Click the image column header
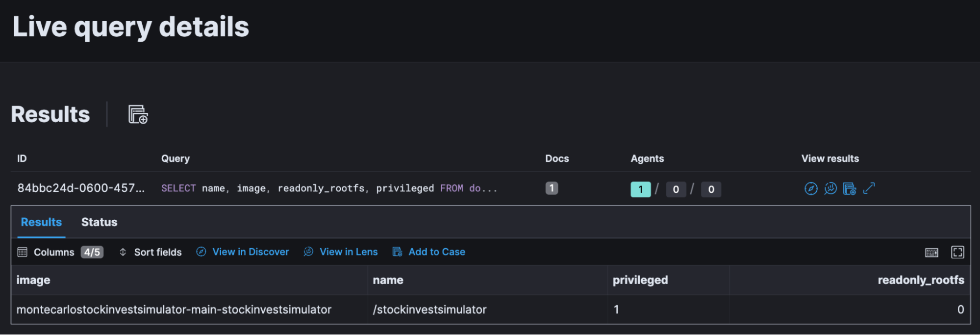Image resolution: width=980 pixels, height=335 pixels. [33, 280]
